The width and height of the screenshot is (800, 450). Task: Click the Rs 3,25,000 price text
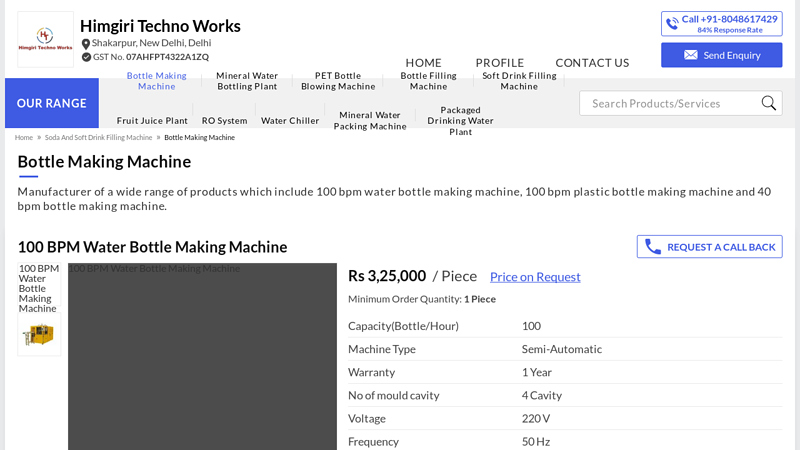click(x=387, y=276)
